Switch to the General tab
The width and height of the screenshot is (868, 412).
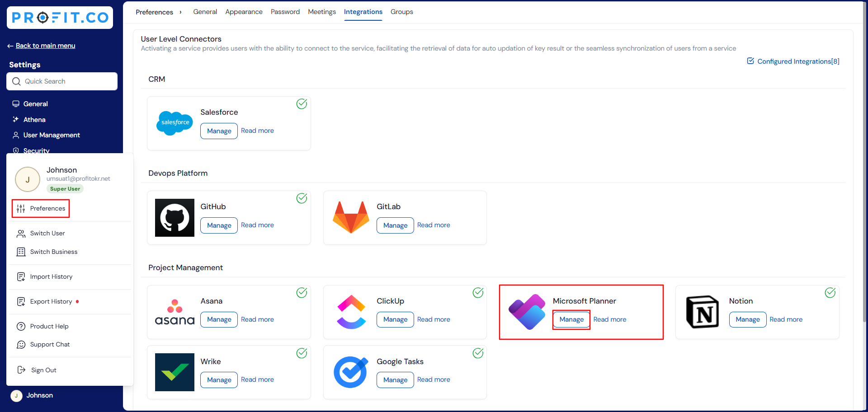pyautogui.click(x=205, y=12)
